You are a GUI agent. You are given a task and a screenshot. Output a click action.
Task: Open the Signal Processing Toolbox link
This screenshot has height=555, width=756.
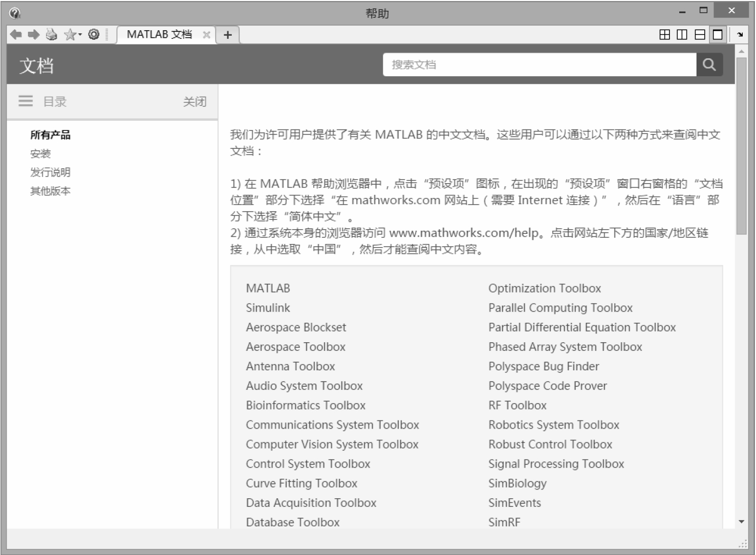(556, 464)
